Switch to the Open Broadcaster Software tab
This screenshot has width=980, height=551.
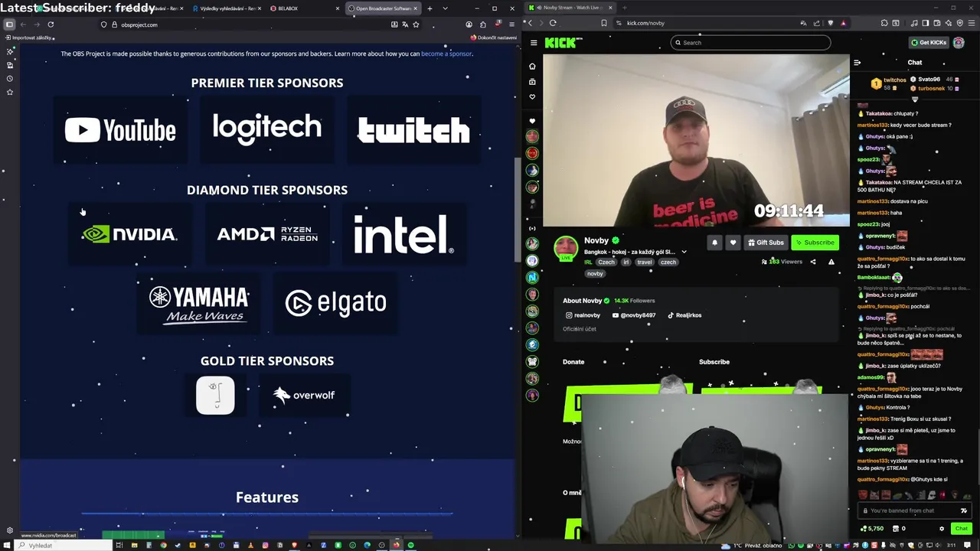point(384,8)
